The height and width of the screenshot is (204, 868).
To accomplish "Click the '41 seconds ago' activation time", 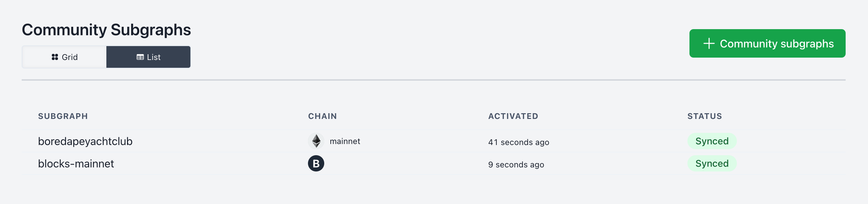I will tap(518, 142).
